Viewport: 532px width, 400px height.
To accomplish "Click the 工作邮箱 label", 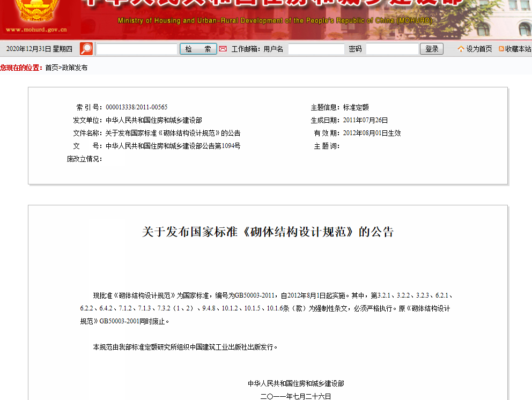I will 246,49.
